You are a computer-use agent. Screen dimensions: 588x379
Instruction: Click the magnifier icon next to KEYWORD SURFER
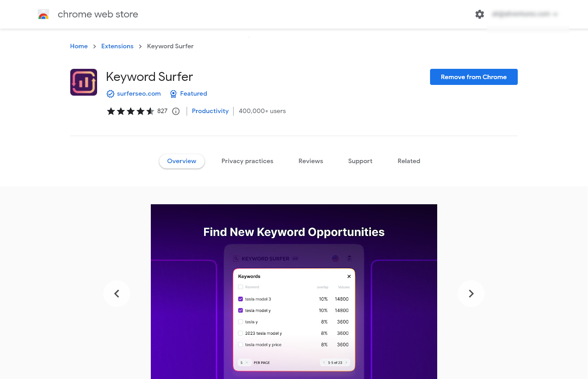coord(236,258)
